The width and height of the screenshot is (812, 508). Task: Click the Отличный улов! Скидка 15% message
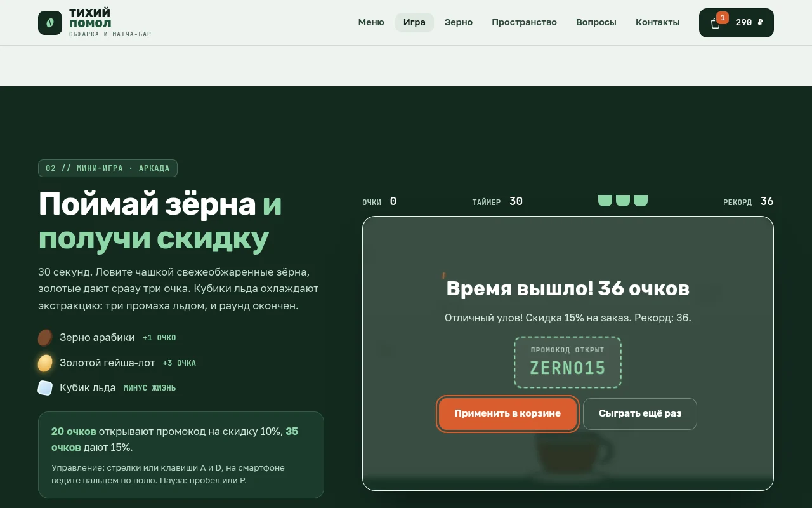[x=568, y=317]
